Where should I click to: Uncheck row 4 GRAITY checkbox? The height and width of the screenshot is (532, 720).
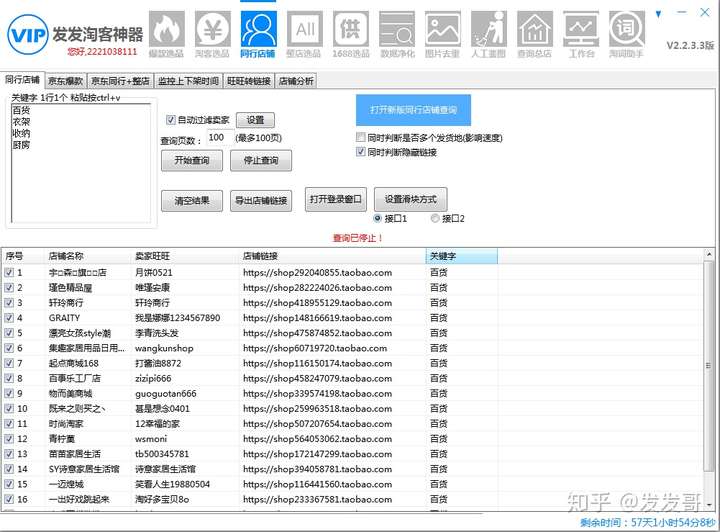coord(9,318)
